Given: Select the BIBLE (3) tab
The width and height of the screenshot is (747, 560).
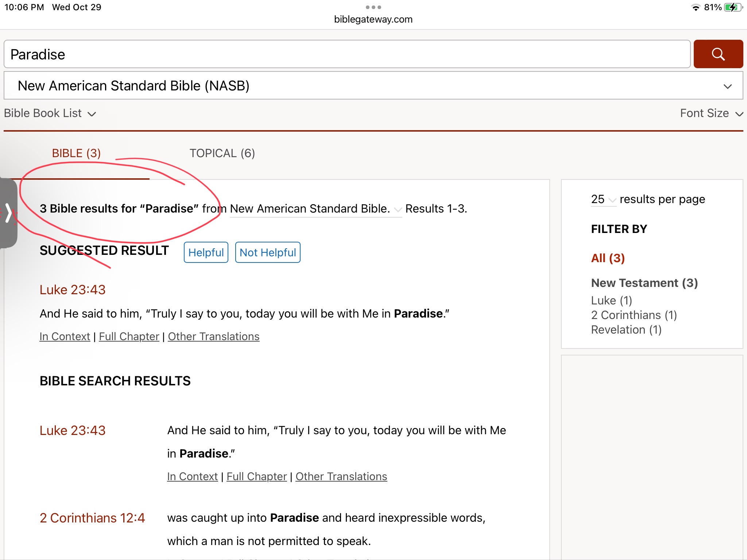Looking at the screenshot, I should (x=76, y=153).
